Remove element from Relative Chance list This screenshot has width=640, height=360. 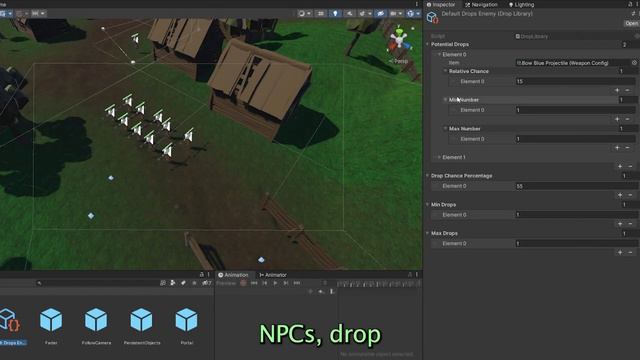coord(628,90)
